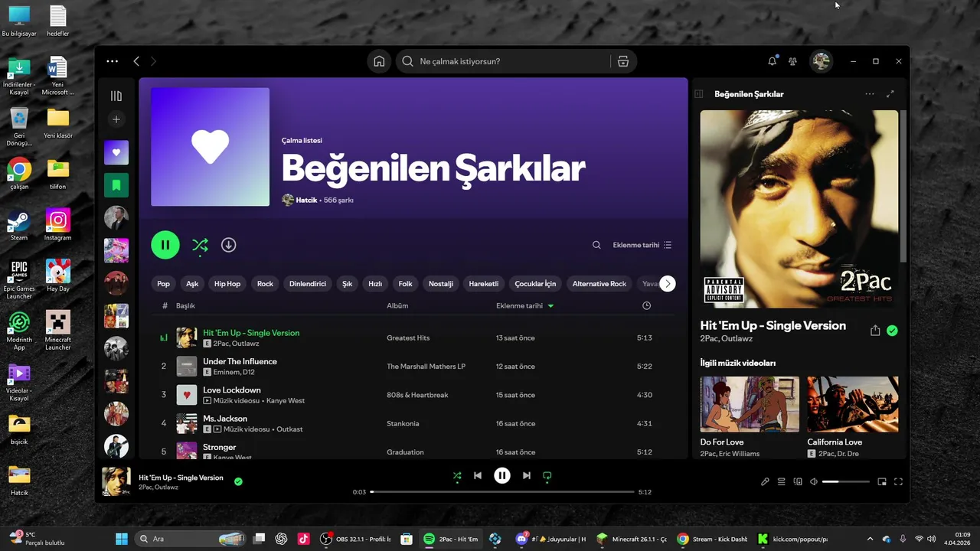Open the lyrics microphone icon
The image size is (980, 551).
pyautogui.click(x=765, y=481)
